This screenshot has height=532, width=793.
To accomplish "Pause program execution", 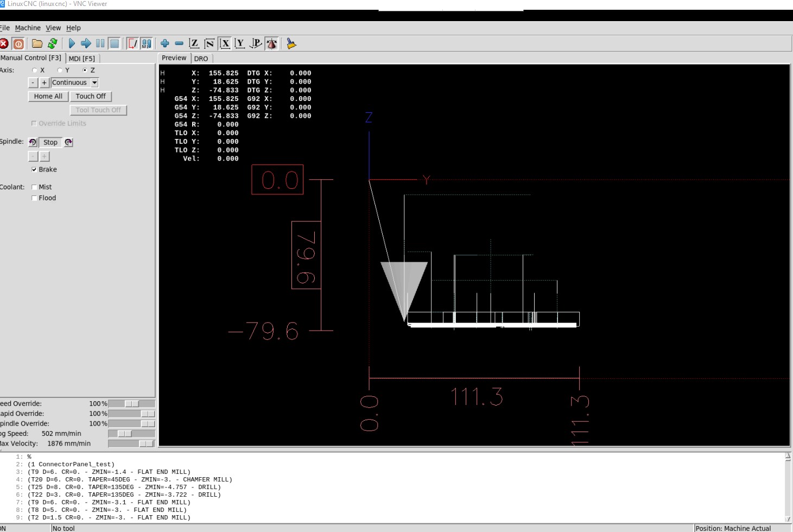I will tap(100, 43).
